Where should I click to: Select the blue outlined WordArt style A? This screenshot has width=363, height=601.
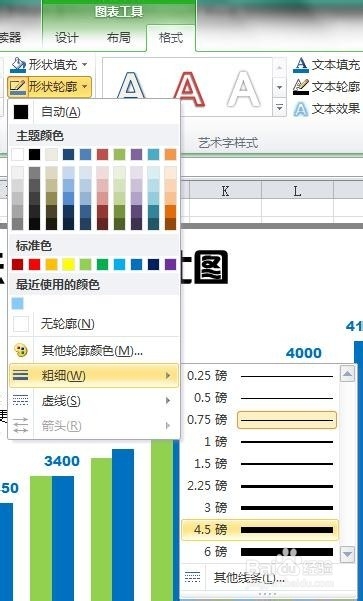131,86
